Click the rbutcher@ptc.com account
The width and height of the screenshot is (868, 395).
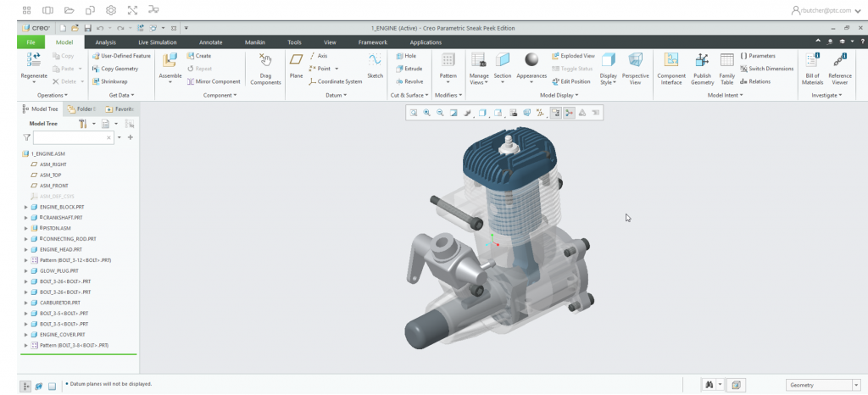tap(826, 10)
